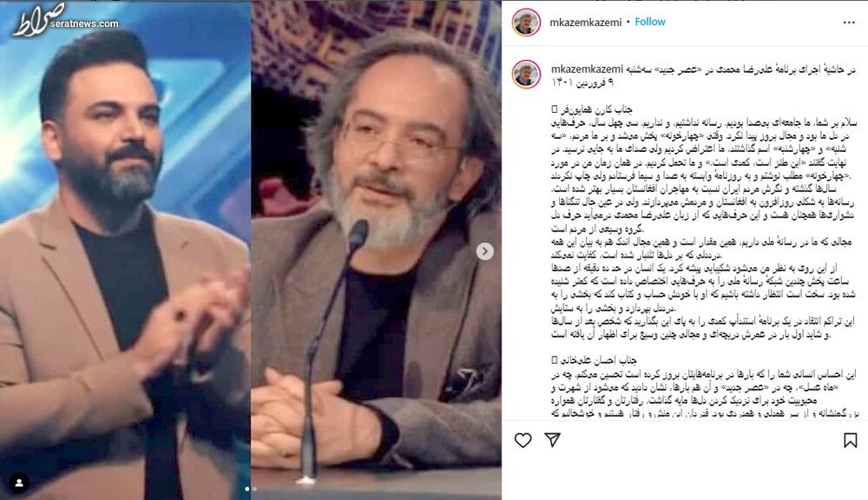The image size is (868, 500).
Task: Save the post with the bookmark icon
Action: 850,440
